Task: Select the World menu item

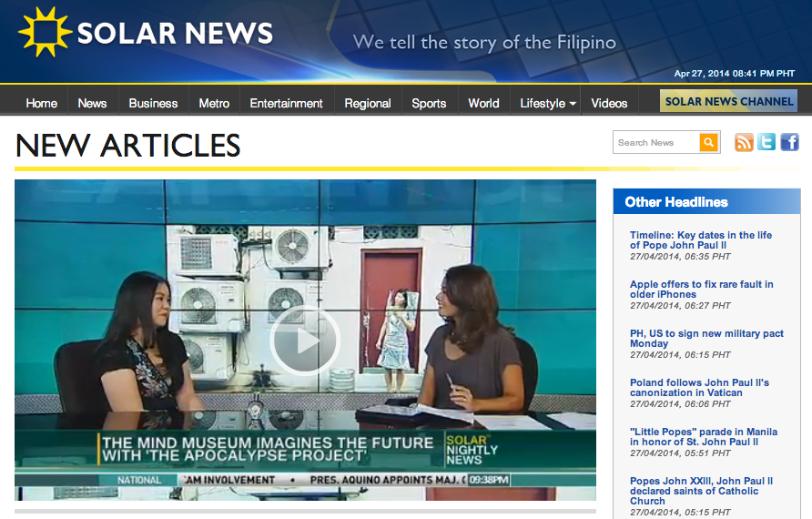Action: (483, 103)
